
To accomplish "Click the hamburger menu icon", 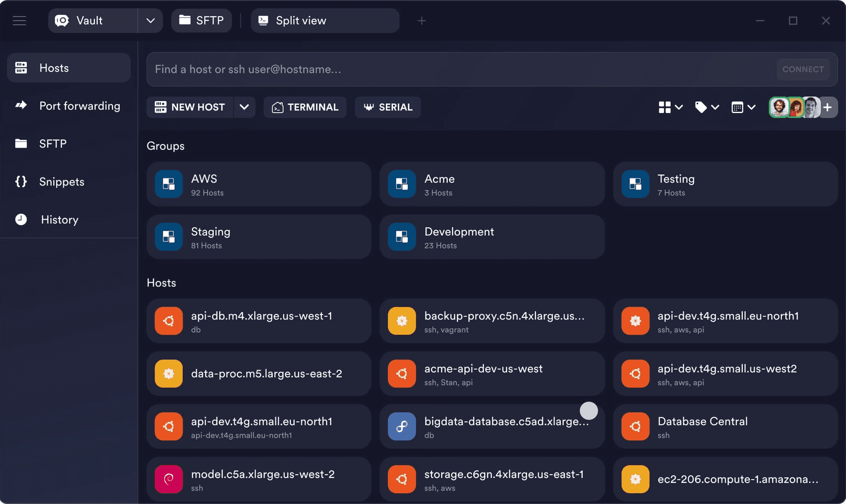I will click(19, 21).
